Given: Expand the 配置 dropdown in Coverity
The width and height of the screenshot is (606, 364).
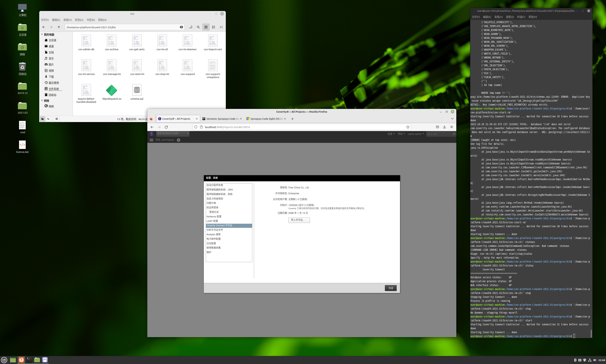Looking at the screenshot, I should tap(391, 134).
